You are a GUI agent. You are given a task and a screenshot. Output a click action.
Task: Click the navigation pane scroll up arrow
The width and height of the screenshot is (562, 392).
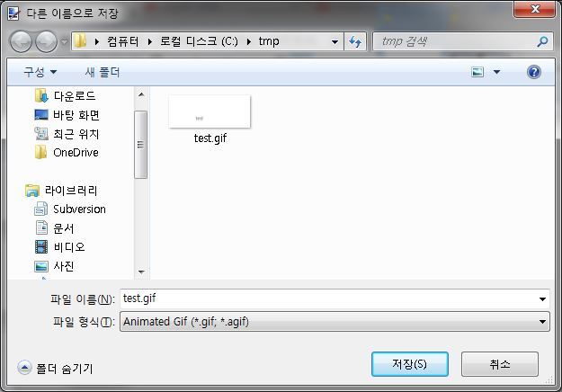(x=141, y=94)
